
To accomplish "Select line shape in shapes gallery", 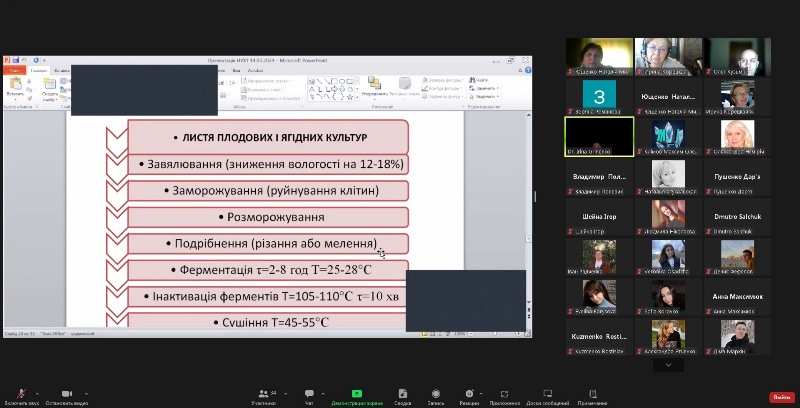I will coord(319,81).
